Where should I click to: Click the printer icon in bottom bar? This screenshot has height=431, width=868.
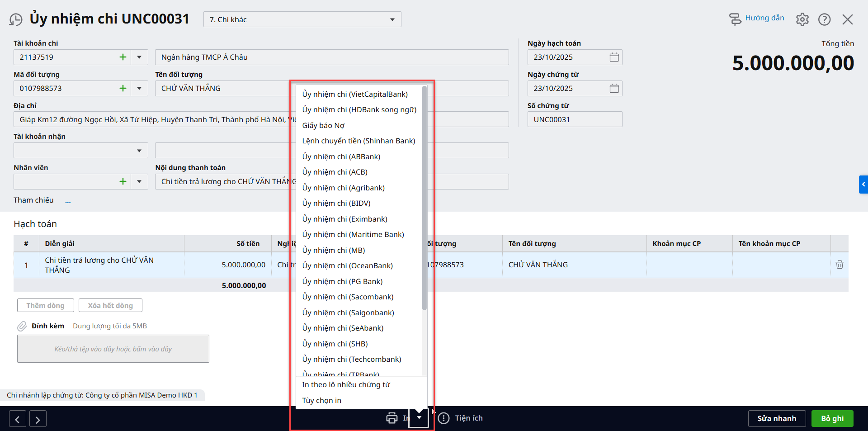[x=392, y=418]
